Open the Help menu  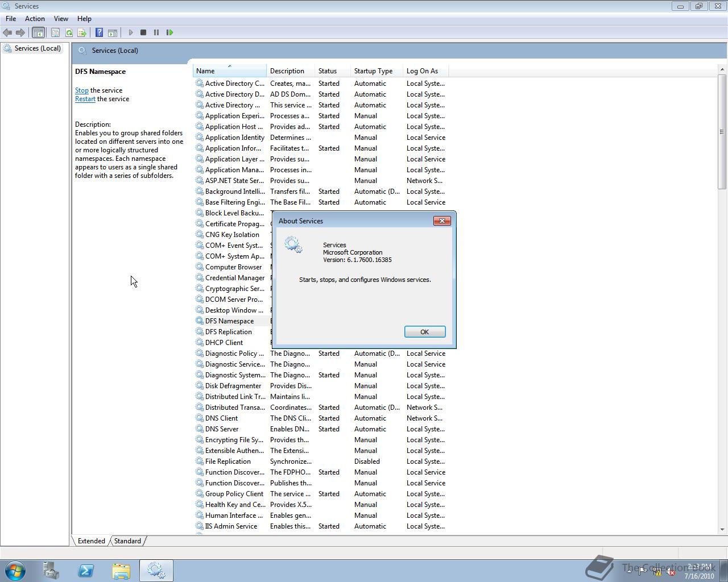point(84,19)
